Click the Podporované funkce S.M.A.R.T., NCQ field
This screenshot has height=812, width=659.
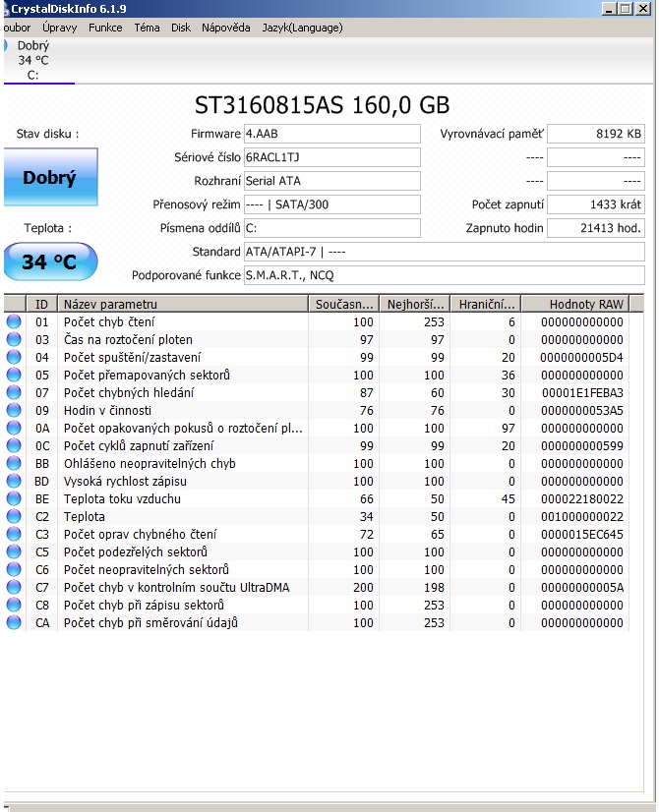(445, 275)
